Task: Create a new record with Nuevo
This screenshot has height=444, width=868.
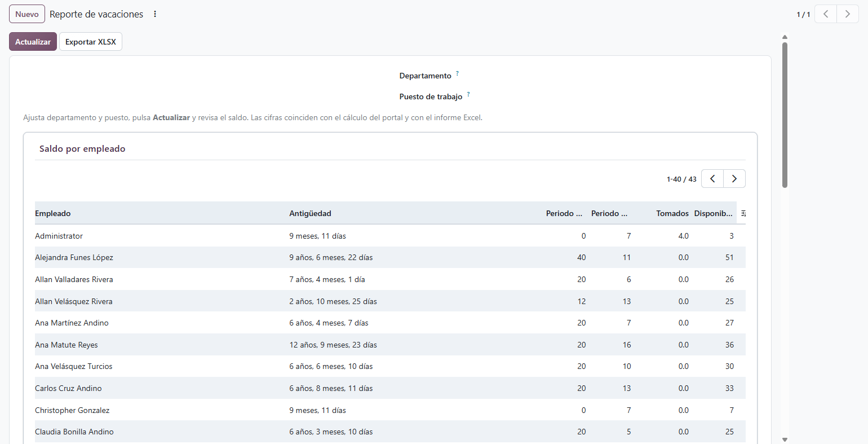Action: pos(27,14)
